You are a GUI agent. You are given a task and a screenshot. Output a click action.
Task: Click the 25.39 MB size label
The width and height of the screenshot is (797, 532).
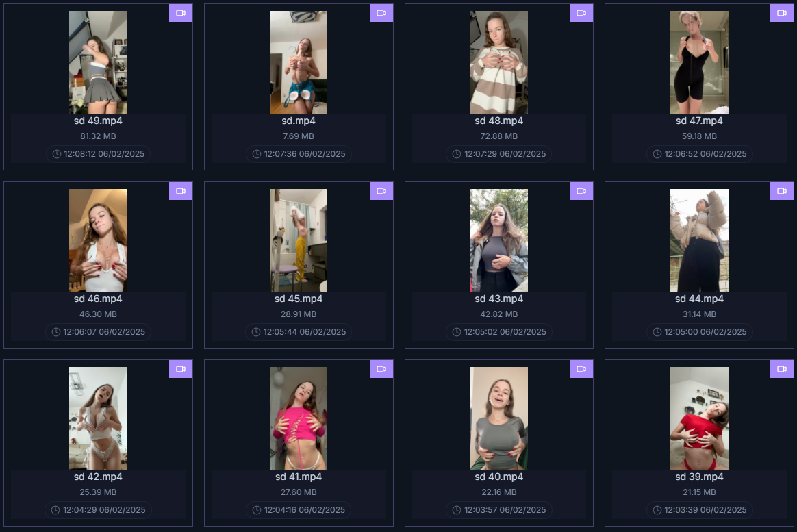tap(98, 492)
